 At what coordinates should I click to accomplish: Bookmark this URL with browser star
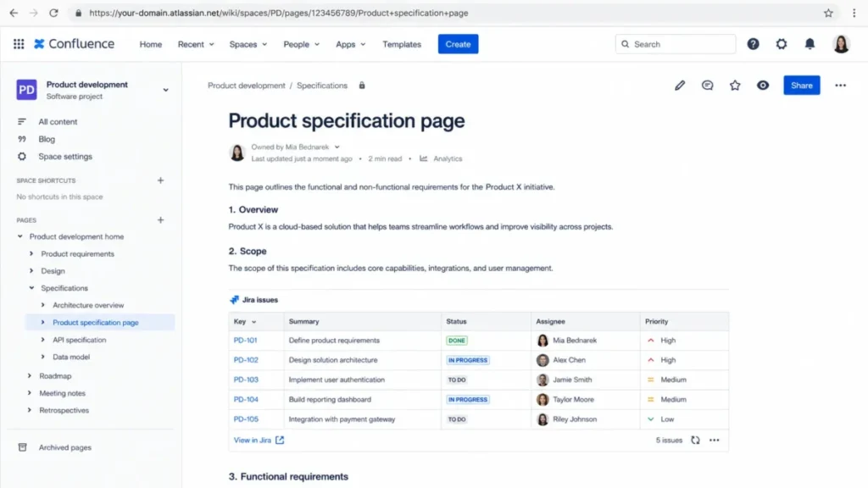pyautogui.click(x=828, y=13)
